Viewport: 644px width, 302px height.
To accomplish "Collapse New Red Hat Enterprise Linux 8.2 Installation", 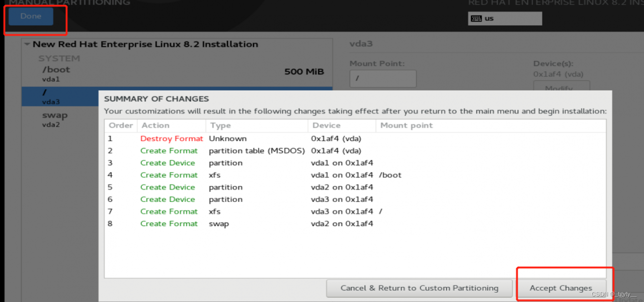I will (x=27, y=45).
